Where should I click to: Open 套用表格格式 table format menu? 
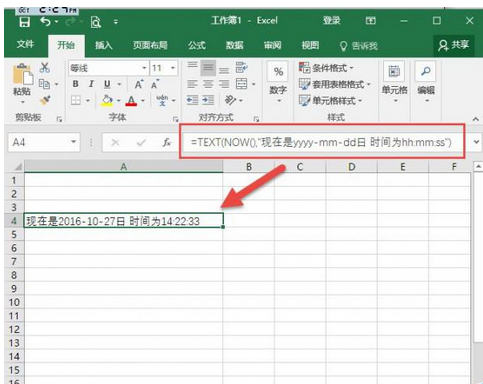click(335, 84)
